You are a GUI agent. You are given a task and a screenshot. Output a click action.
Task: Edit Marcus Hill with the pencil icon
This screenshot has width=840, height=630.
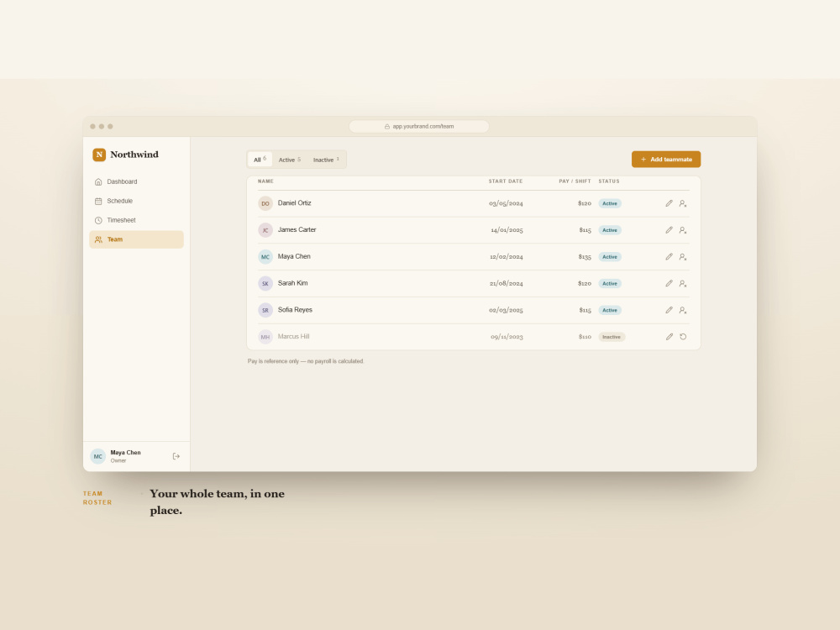pos(669,337)
